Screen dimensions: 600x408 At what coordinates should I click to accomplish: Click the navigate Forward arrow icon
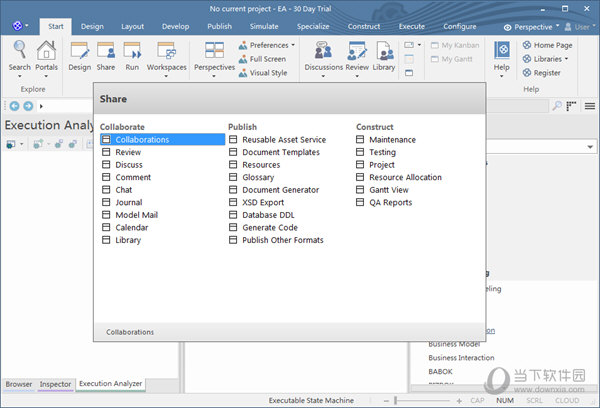coord(28,106)
